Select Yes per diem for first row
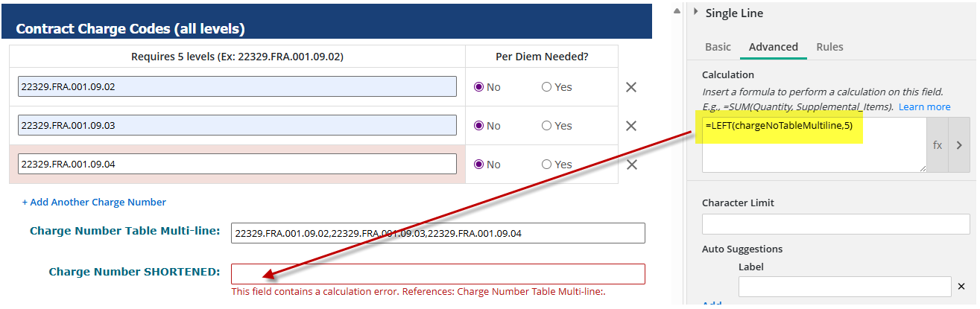 (x=547, y=87)
